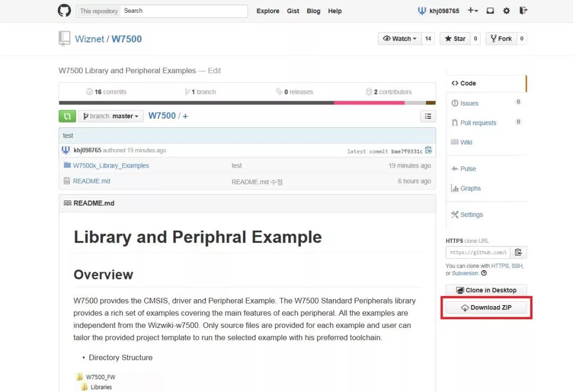Switch clone URL to Subversion

coord(465,273)
